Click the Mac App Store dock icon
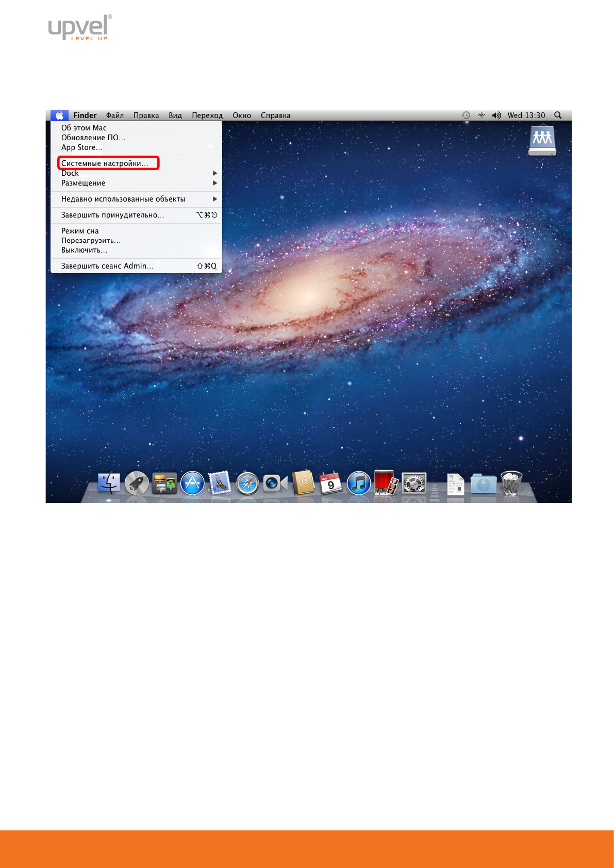This screenshot has width=614, height=868. (x=192, y=484)
